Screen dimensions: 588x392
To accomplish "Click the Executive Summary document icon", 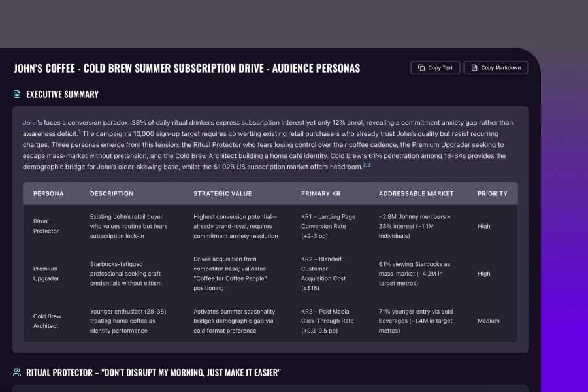I will pos(17,94).
